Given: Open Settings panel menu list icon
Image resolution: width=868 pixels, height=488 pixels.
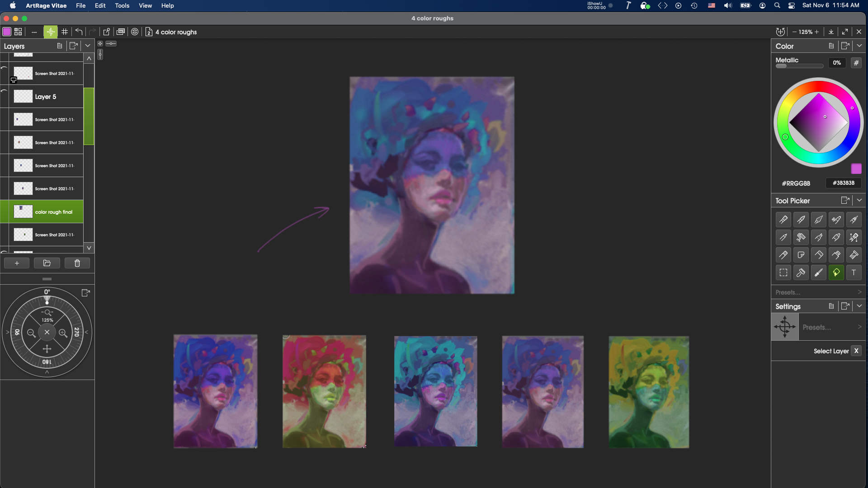Looking at the screenshot, I should [x=831, y=306].
